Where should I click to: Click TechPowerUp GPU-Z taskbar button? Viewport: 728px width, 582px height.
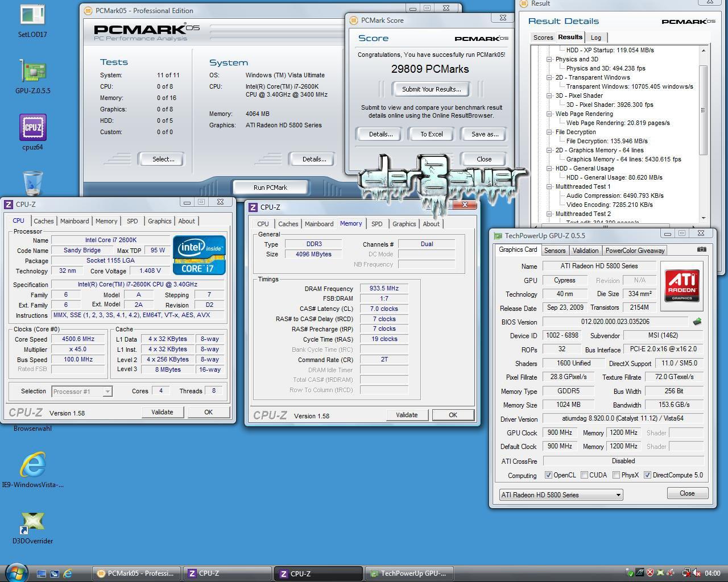click(408, 573)
